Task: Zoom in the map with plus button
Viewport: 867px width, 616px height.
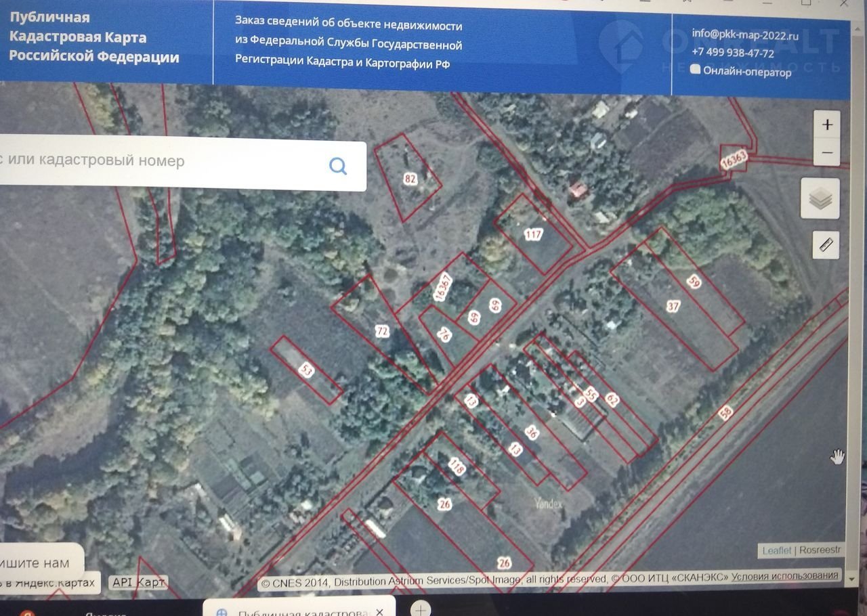Action: [827, 125]
